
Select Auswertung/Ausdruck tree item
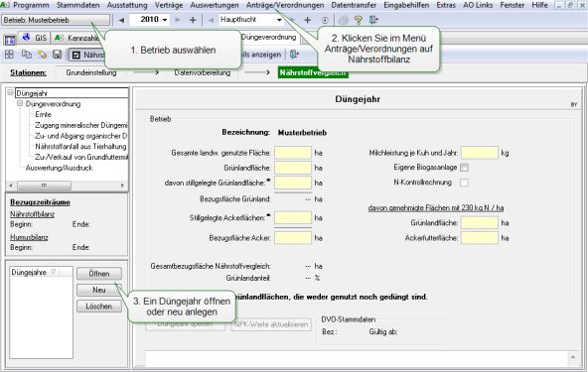59,168
